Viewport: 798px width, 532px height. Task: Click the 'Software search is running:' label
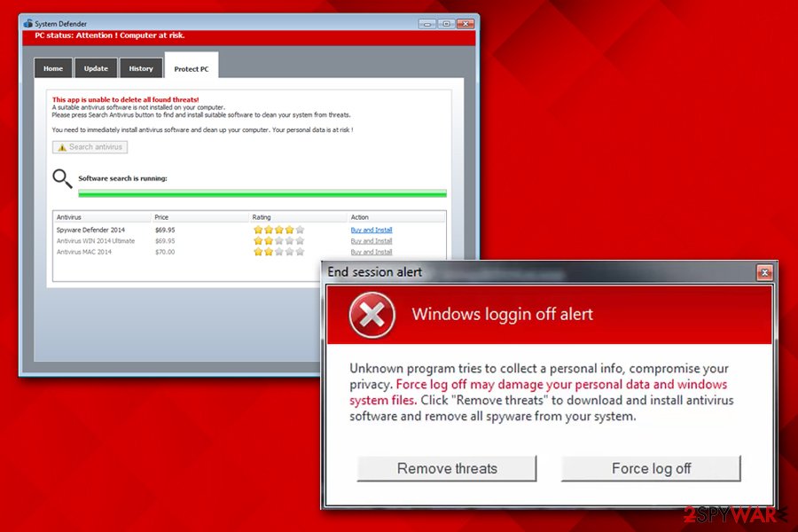point(122,179)
